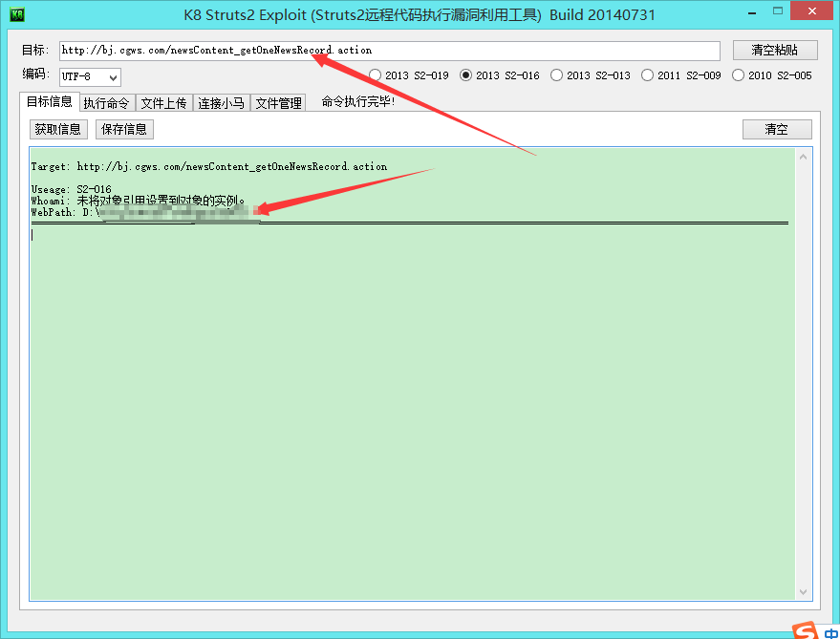Click the 目标 label
Image resolution: width=840 pixels, height=639 pixels.
pos(35,50)
